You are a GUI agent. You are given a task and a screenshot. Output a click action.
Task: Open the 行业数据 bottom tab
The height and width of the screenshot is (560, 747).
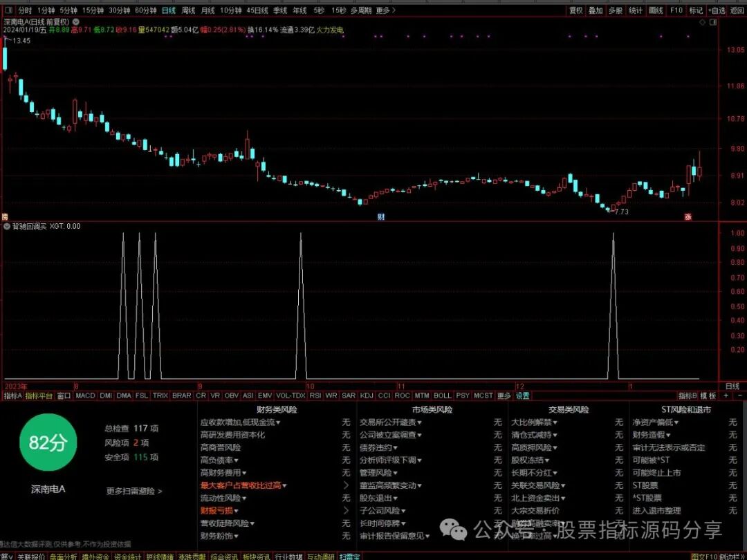click(x=288, y=556)
